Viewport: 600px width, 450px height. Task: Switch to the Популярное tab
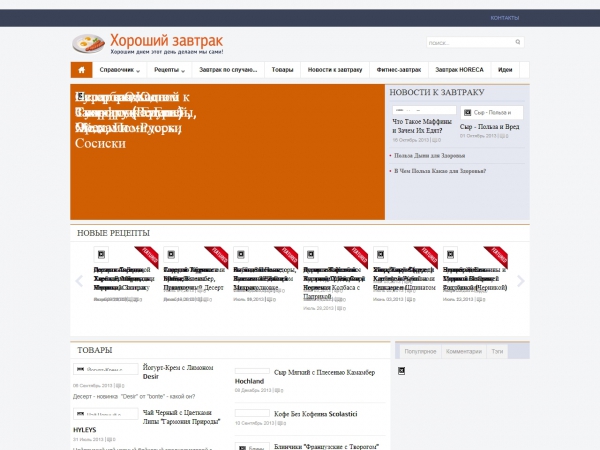[420, 351]
